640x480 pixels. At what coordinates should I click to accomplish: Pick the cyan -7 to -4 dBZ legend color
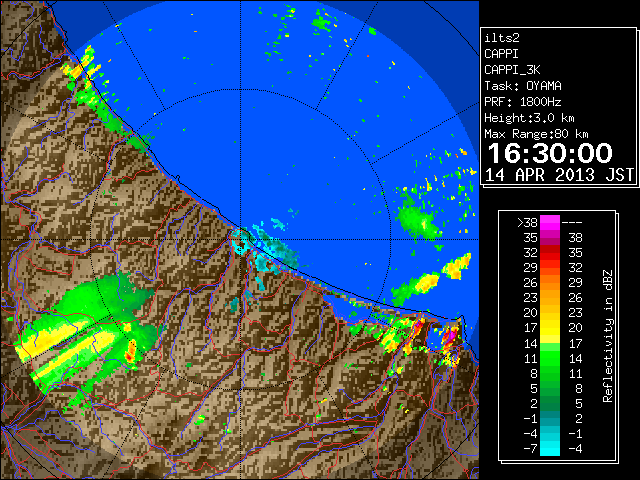tap(550, 448)
